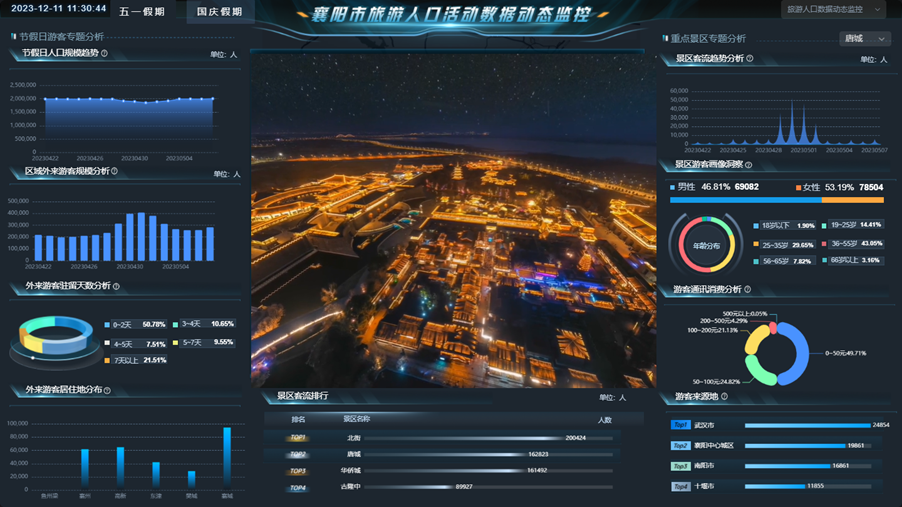Switch to the 国庆假期 tab
902x507 pixels.
point(219,12)
